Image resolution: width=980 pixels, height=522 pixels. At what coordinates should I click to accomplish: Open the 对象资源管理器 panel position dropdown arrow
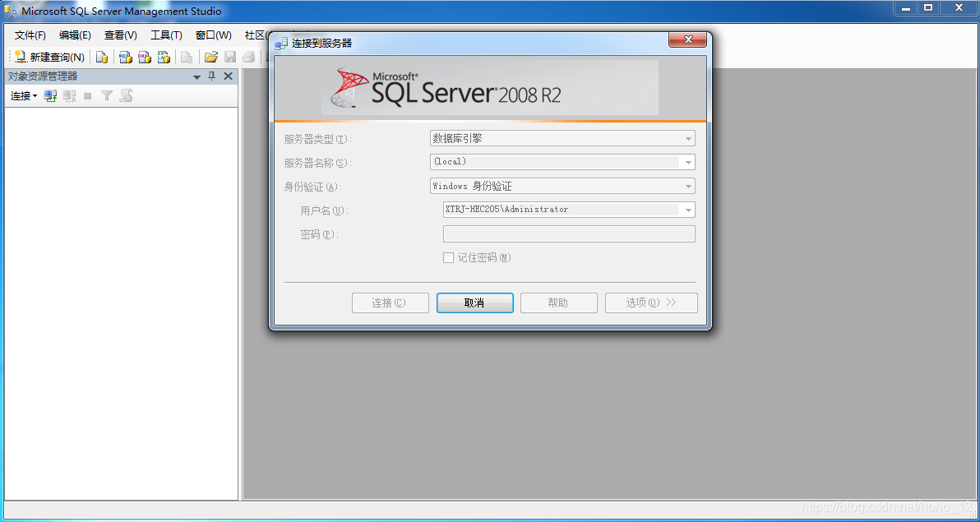coord(196,76)
